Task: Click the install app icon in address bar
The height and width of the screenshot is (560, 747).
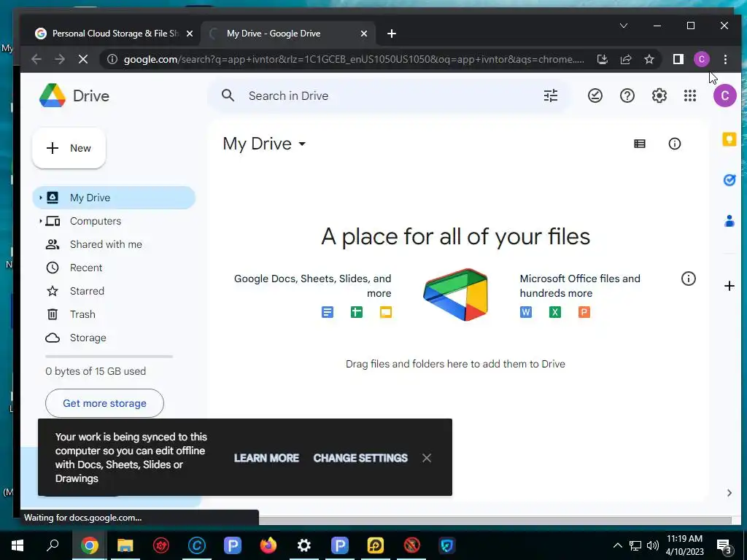Action: pos(602,59)
